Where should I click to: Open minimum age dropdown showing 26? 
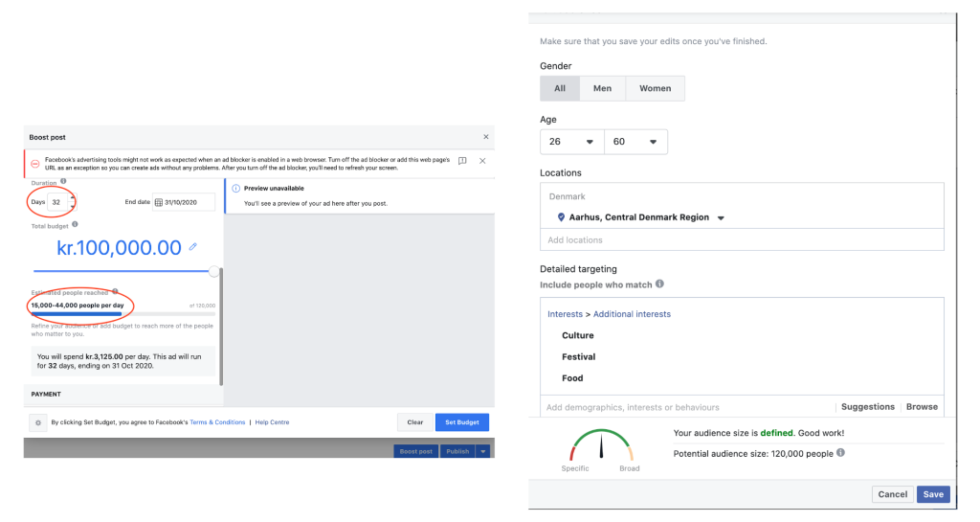[571, 142]
